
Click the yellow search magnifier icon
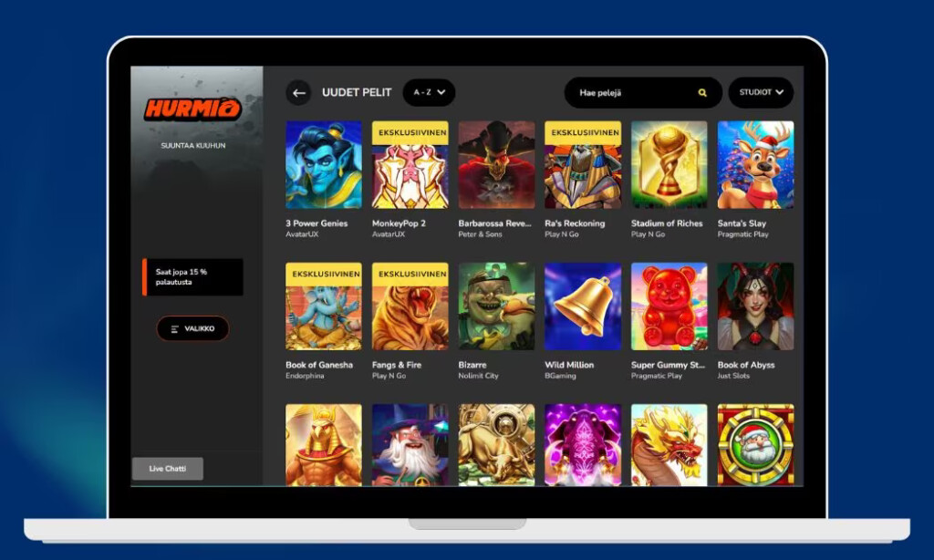[x=702, y=93]
